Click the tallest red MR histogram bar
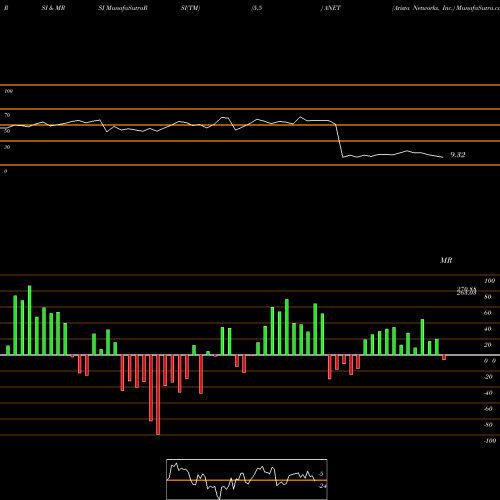 click(x=158, y=395)
